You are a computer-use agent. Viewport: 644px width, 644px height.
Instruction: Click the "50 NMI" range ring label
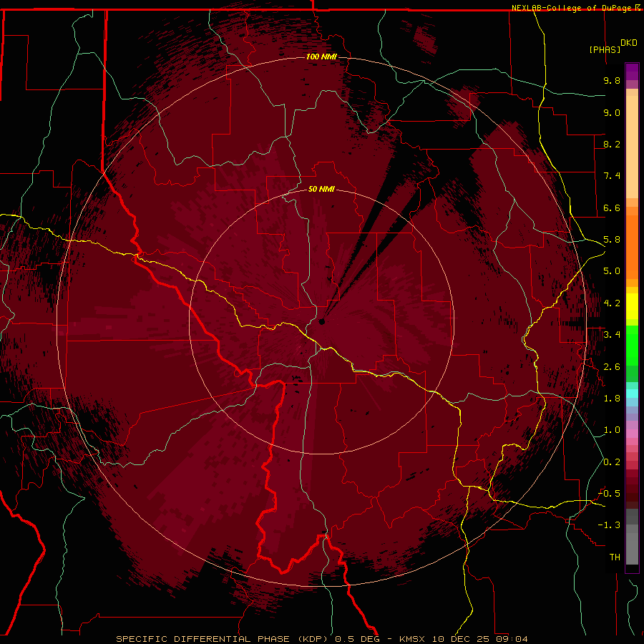coord(321,190)
